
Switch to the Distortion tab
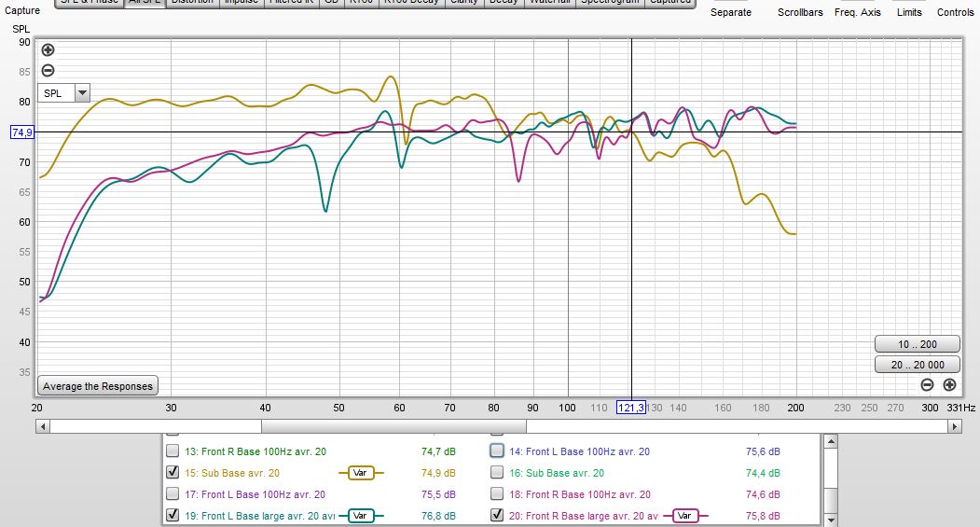tap(192, 3)
